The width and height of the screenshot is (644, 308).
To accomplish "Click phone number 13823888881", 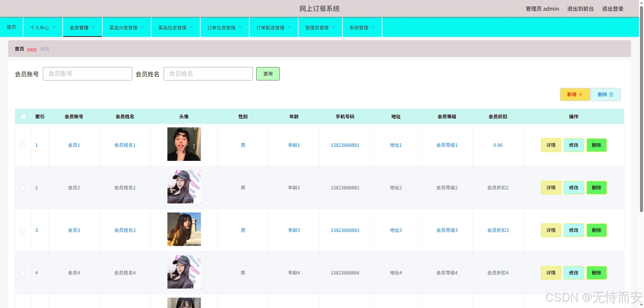I will coord(345,145).
